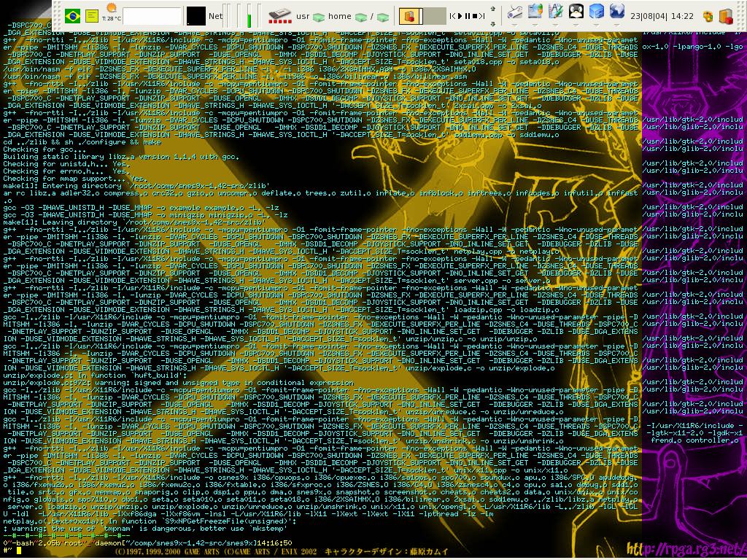The width and height of the screenshot is (747, 560).
Task: Click the wireless card status icon
Action: (279, 16)
